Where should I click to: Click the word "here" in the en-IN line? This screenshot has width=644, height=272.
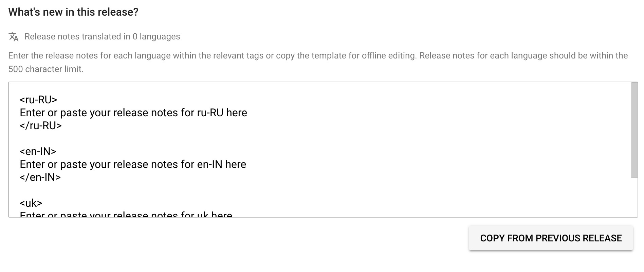236,164
